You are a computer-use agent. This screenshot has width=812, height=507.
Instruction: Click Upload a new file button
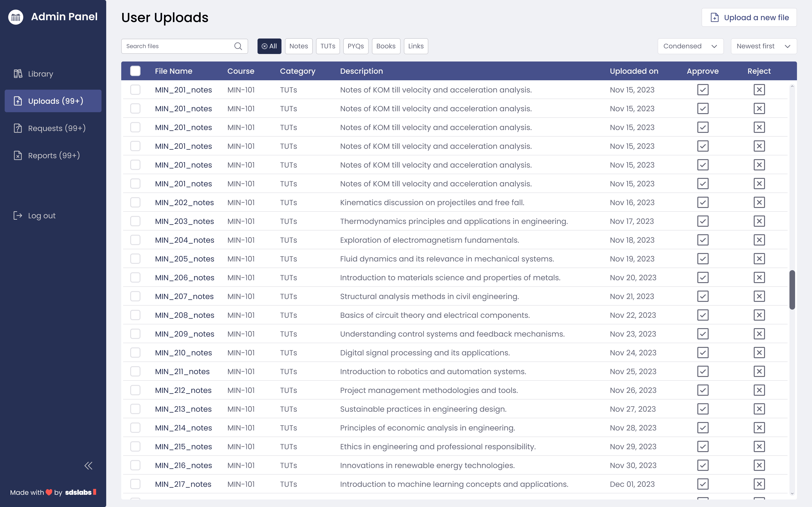coord(749,17)
